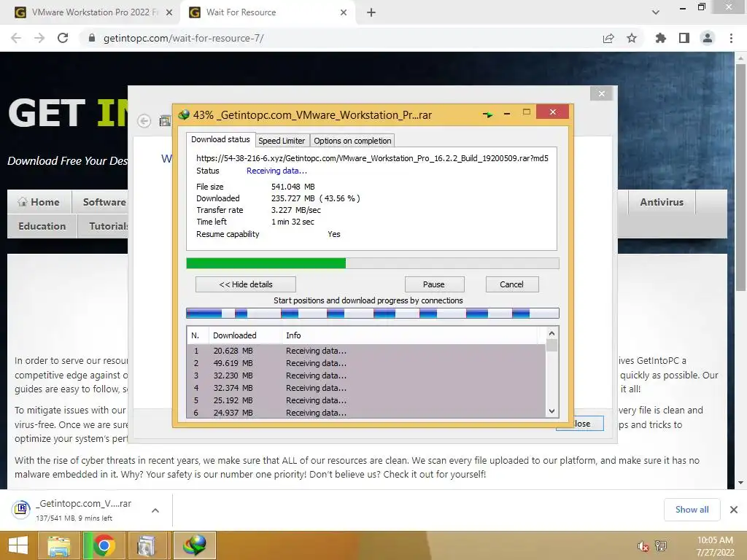747x560 pixels.
Task: Click the browser back arrow
Action: point(16,38)
